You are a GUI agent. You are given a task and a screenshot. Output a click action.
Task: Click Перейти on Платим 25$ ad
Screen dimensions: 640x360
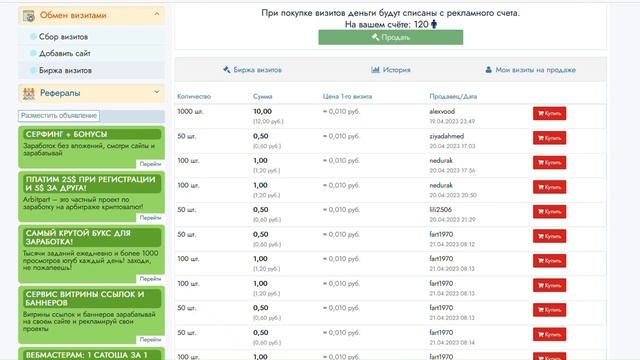point(150,218)
